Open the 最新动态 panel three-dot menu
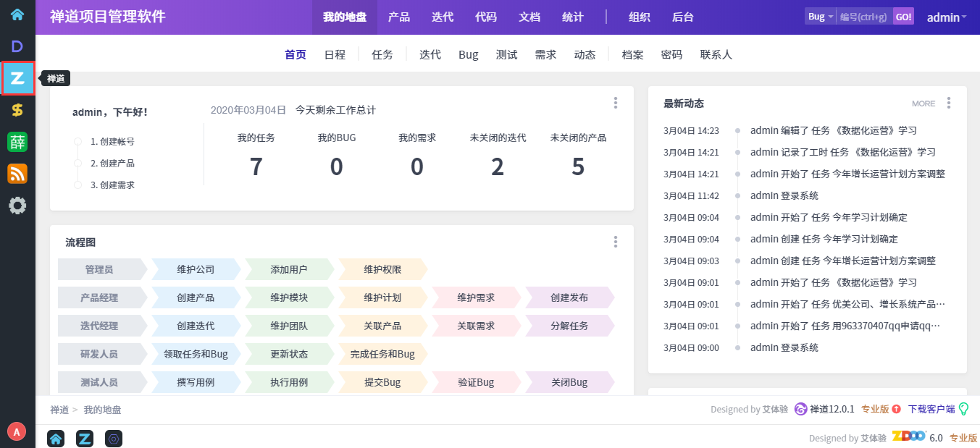The width and height of the screenshot is (980, 448). click(949, 103)
